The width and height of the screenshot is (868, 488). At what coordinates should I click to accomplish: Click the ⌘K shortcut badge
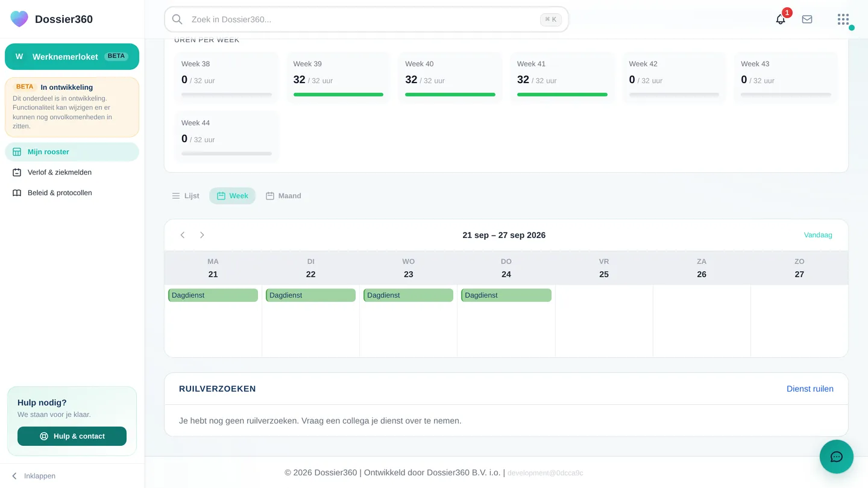pyautogui.click(x=551, y=19)
